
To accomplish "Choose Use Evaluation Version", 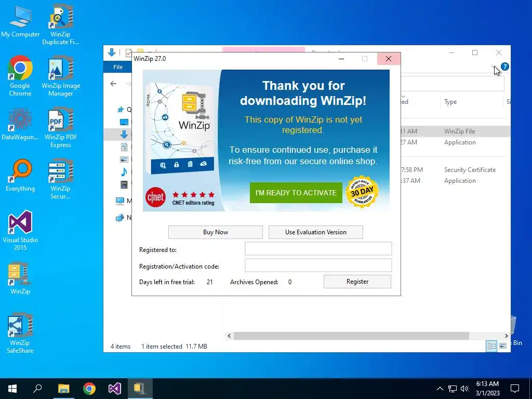I will [315, 232].
